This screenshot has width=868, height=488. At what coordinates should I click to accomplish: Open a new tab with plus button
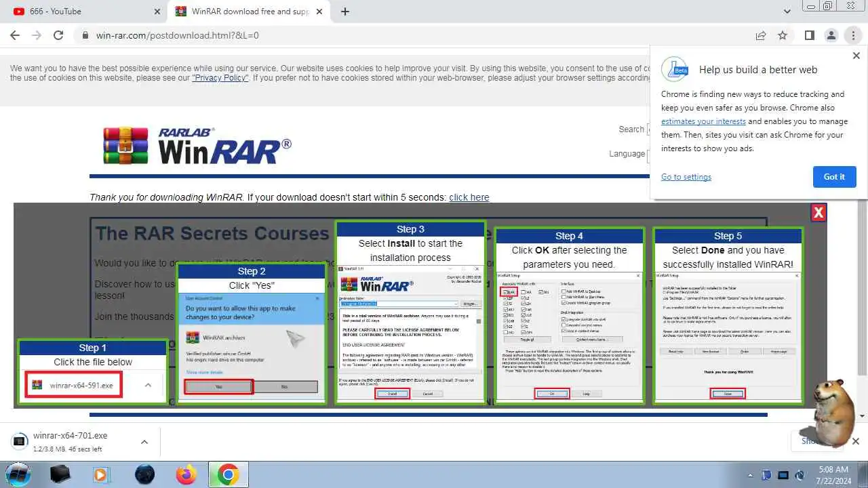[345, 12]
